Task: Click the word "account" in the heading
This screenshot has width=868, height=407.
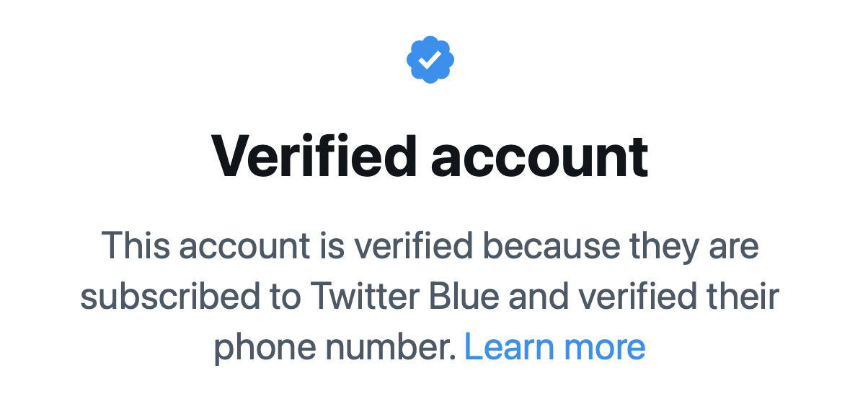Action: tap(539, 156)
